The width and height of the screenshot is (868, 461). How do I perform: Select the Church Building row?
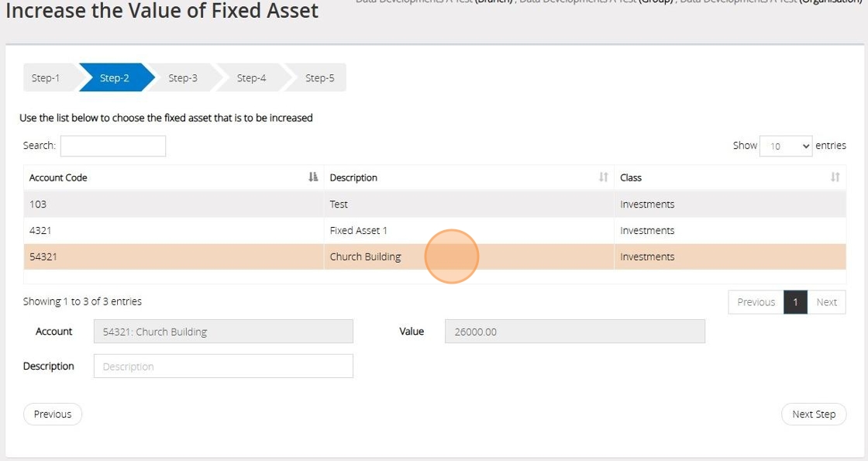pyautogui.click(x=174, y=257)
